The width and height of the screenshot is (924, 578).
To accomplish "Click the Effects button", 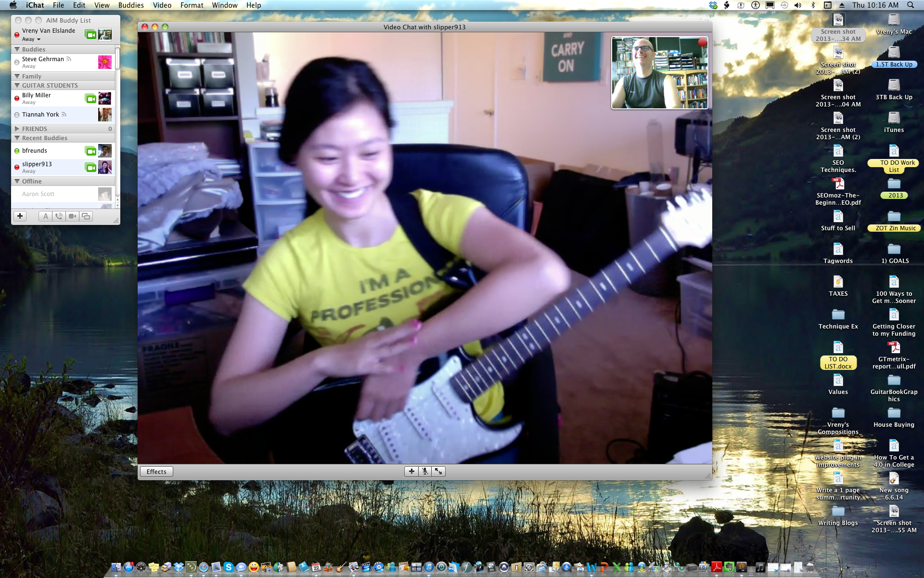I will click(156, 472).
